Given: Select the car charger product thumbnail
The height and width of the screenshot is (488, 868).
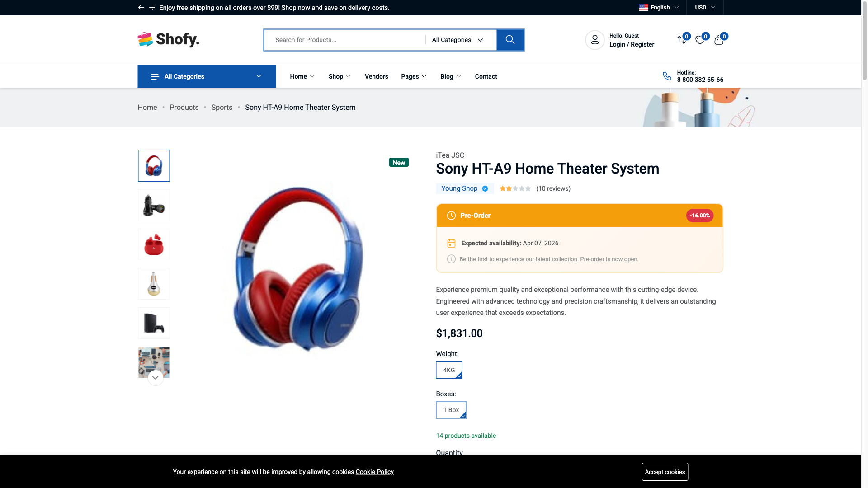Looking at the screenshot, I should click(154, 205).
